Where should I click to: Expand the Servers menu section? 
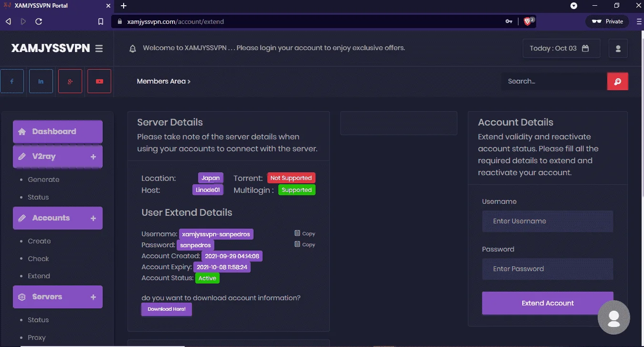point(58,297)
